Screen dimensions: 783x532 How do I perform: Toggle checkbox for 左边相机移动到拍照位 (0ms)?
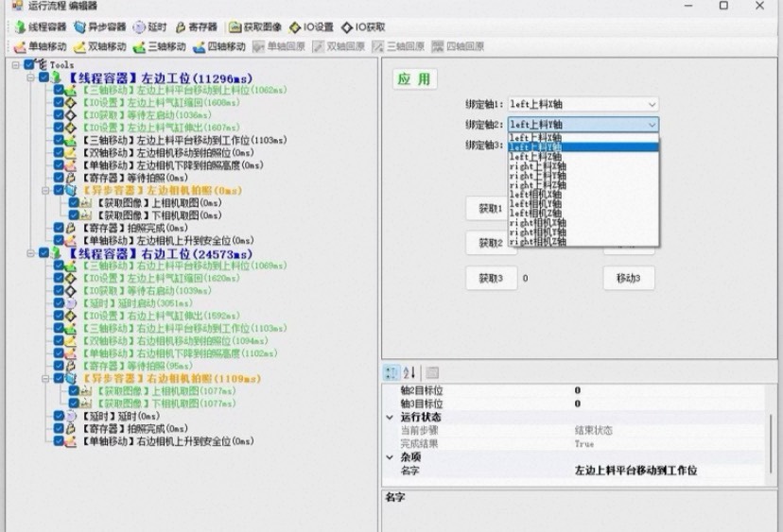click(x=59, y=152)
